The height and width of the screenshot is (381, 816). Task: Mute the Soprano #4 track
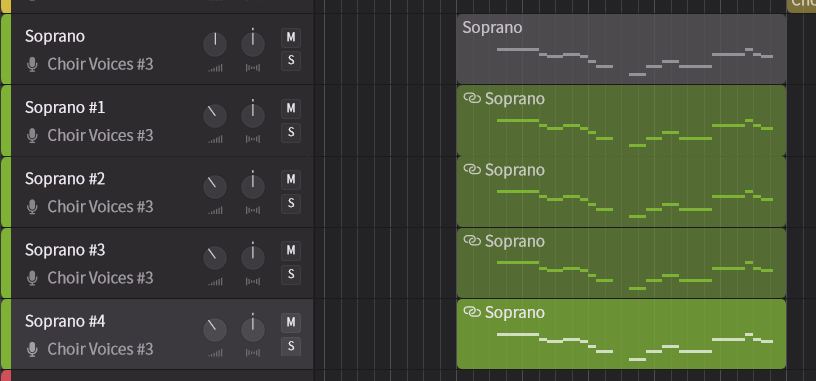coord(291,323)
